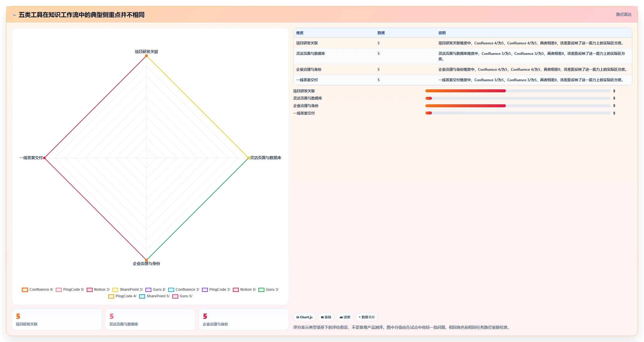Click the 项目研发关联 data card
The width and height of the screenshot is (644, 342).
tap(57, 319)
